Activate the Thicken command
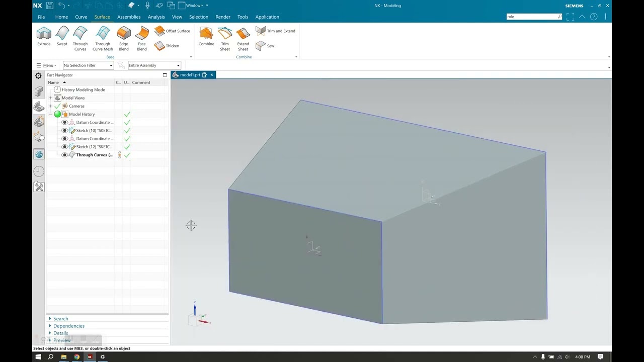Viewport: 644px width, 362px height. 167,46
